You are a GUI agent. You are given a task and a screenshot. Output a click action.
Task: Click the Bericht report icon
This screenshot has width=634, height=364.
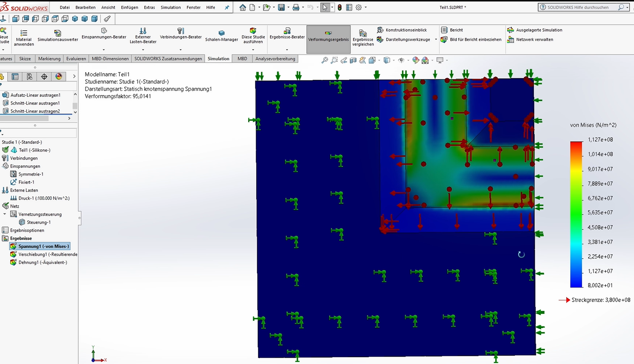point(444,30)
